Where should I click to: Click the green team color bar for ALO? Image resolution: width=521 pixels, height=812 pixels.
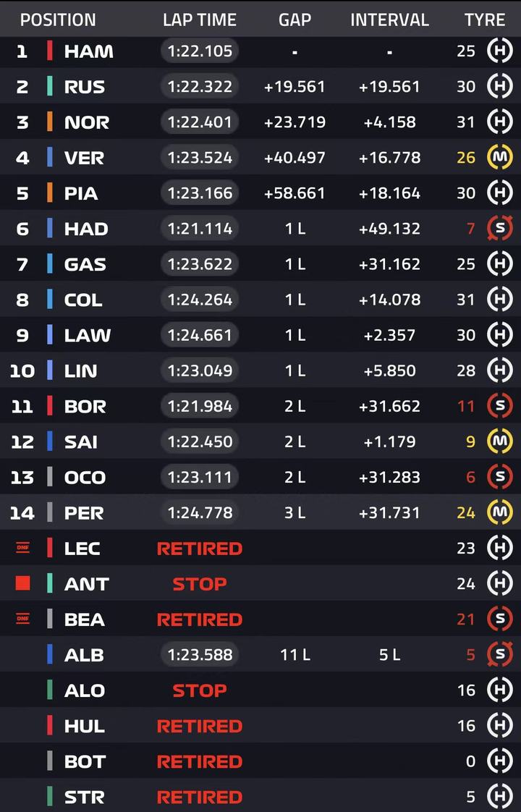pyautogui.click(x=50, y=690)
